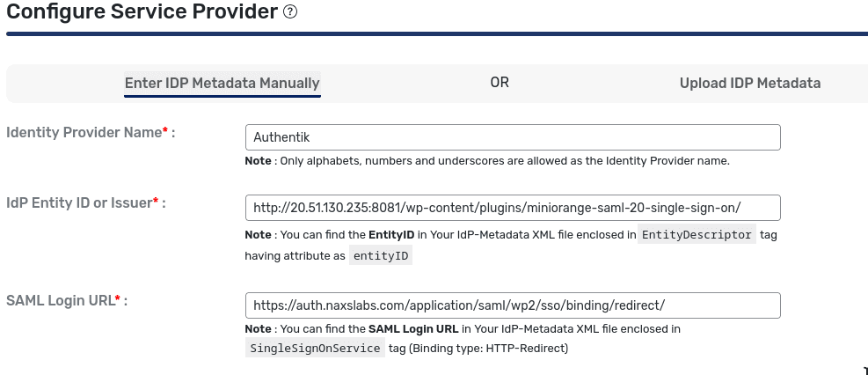Image resolution: width=868 pixels, height=375 pixels.
Task: Place cursor in SAML Login URL field
Action: [513, 305]
